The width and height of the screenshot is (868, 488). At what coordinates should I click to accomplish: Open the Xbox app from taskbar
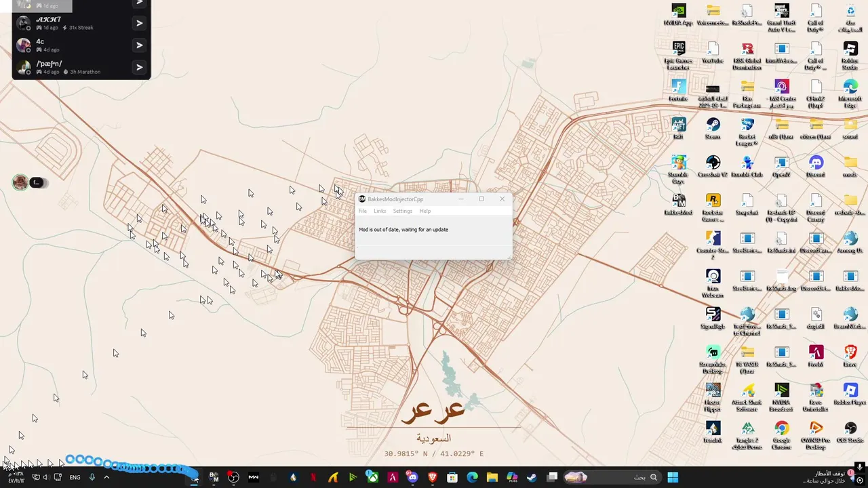(x=372, y=477)
